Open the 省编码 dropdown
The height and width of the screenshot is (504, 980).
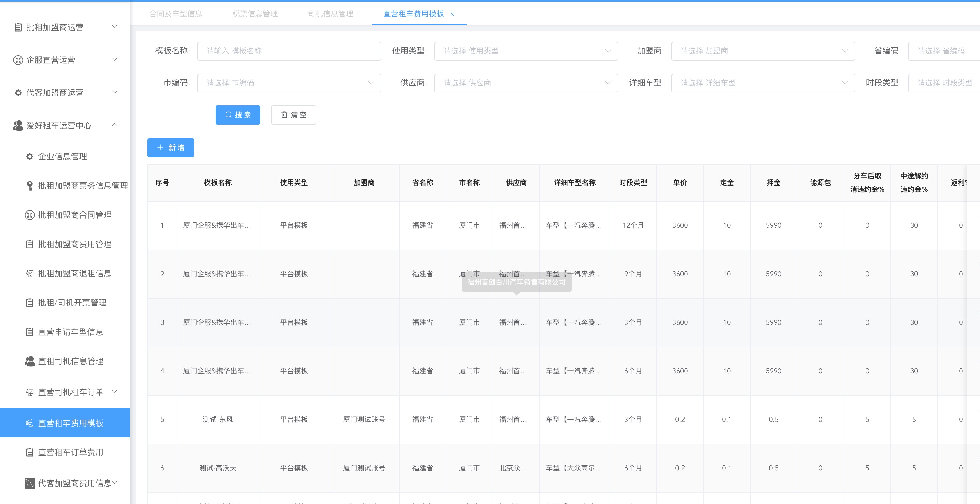click(x=944, y=51)
